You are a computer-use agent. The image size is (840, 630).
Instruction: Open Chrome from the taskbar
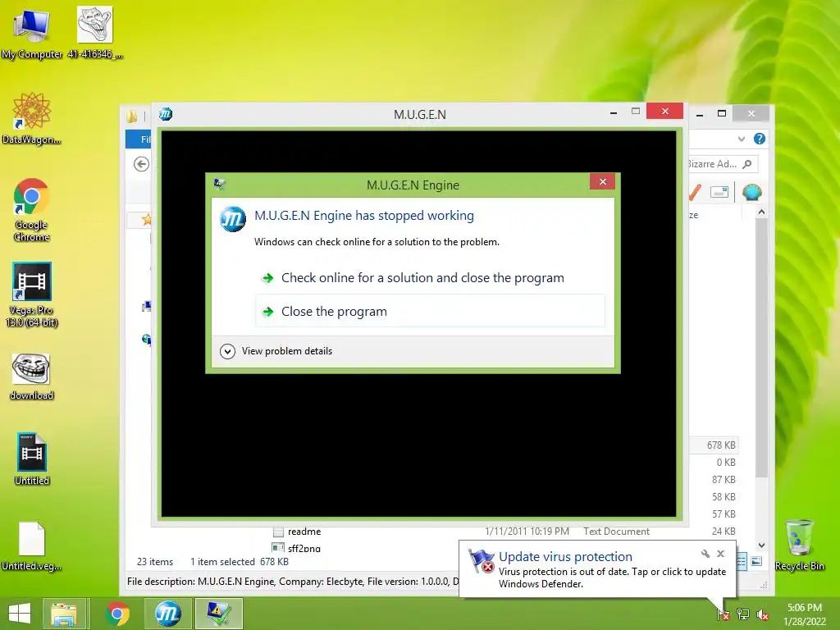[x=117, y=614]
